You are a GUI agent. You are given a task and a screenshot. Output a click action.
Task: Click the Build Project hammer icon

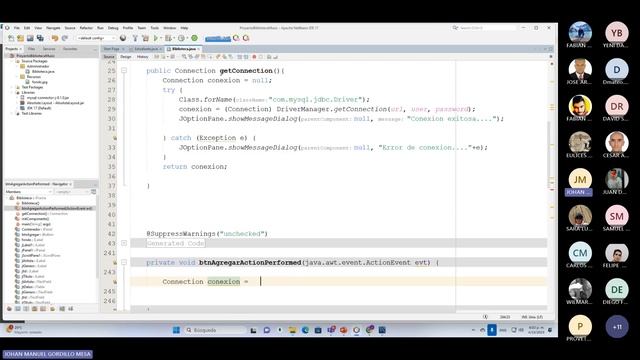(135, 38)
